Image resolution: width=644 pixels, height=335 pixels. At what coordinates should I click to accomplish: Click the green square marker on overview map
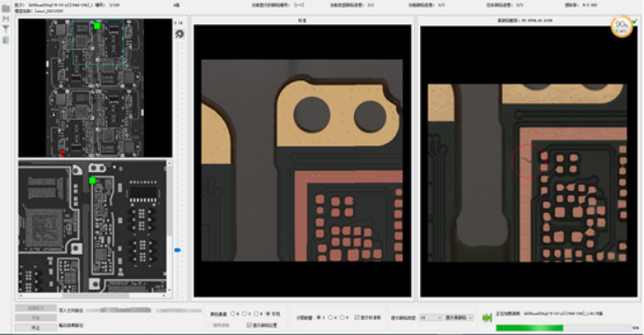[97, 26]
